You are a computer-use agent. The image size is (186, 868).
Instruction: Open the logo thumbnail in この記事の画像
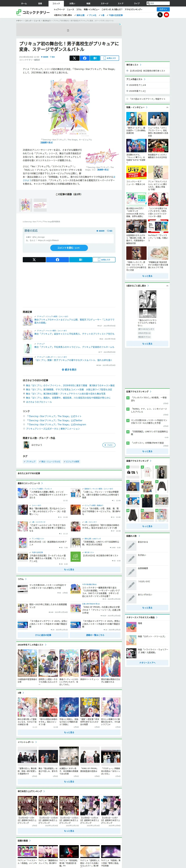pos(40,205)
